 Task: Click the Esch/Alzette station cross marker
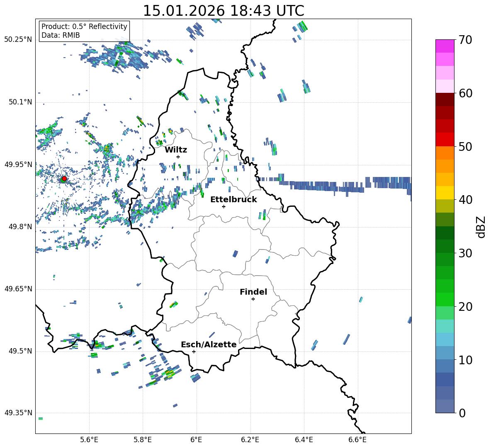coord(194,351)
